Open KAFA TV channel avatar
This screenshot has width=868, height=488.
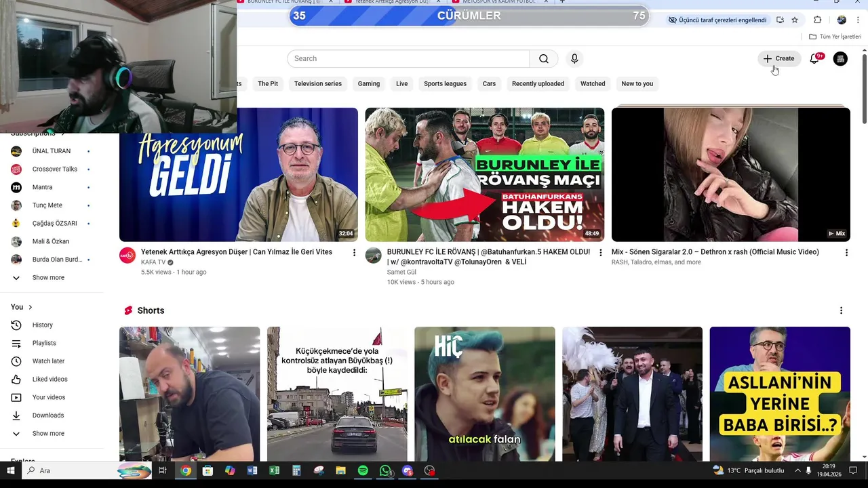(x=127, y=256)
